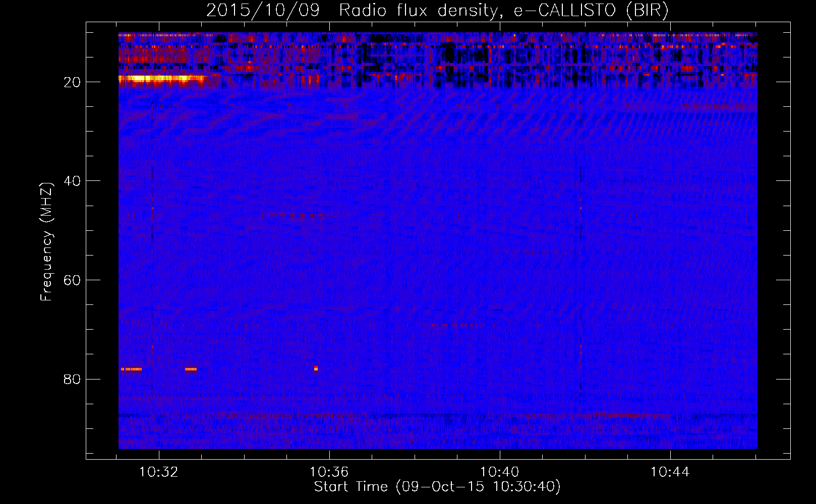Screen dimensions: 816x504
Task: Click the first orange dash near 78 MHz
Action: coord(131,369)
